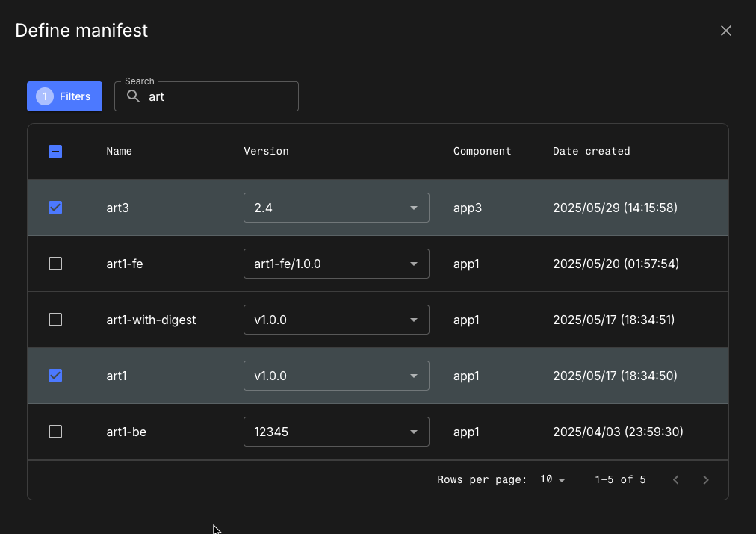The height and width of the screenshot is (534, 756).
Task: Select the art1-be row checkbox
Action: pyautogui.click(x=55, y=432)
